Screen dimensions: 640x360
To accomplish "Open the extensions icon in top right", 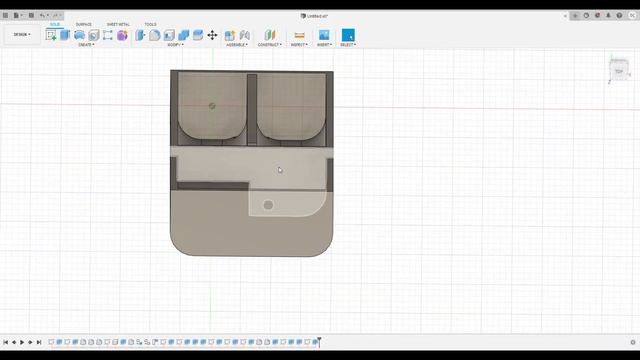I will pyautogui.click(x=586, y=16).
